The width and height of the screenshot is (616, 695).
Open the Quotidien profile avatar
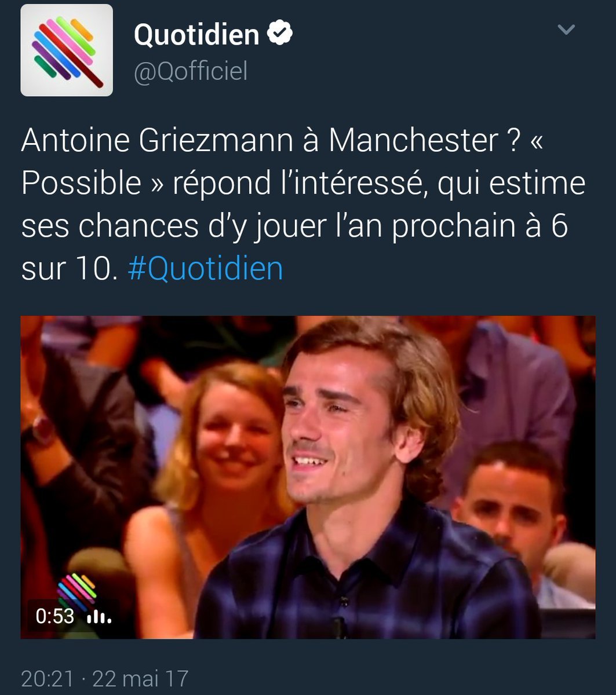pyautogui.click(x=67, y=50)
